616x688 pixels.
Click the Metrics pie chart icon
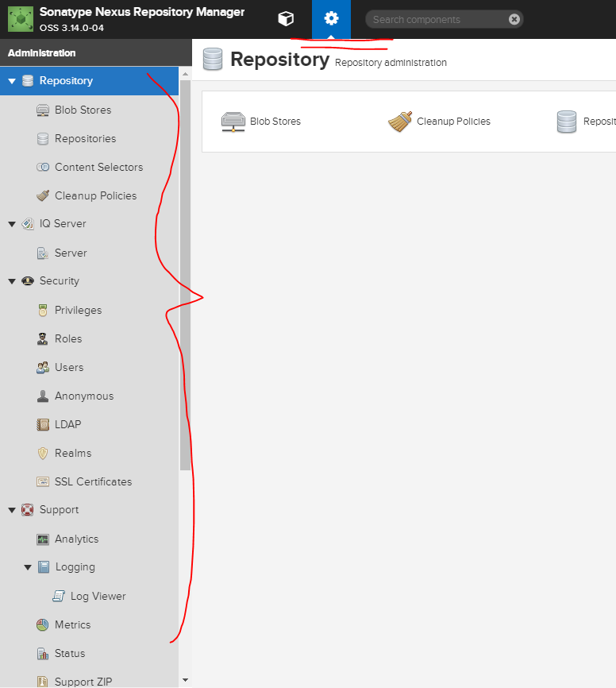(x=43, y=624)
